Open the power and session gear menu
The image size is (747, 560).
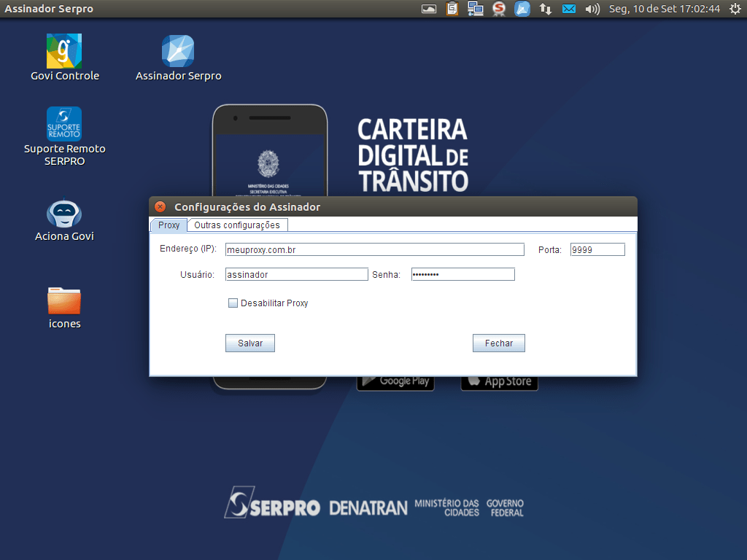pyautogui.click(x=735, y=9)
